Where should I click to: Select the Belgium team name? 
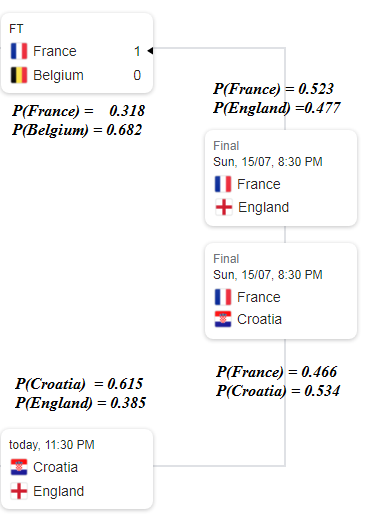point(58,76)
